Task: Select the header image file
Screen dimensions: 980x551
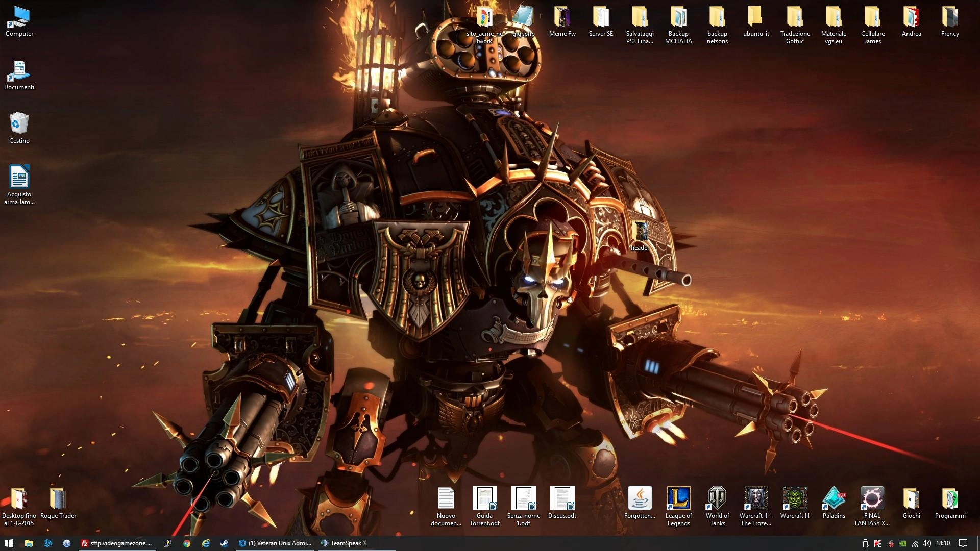Action: (640, 236)
